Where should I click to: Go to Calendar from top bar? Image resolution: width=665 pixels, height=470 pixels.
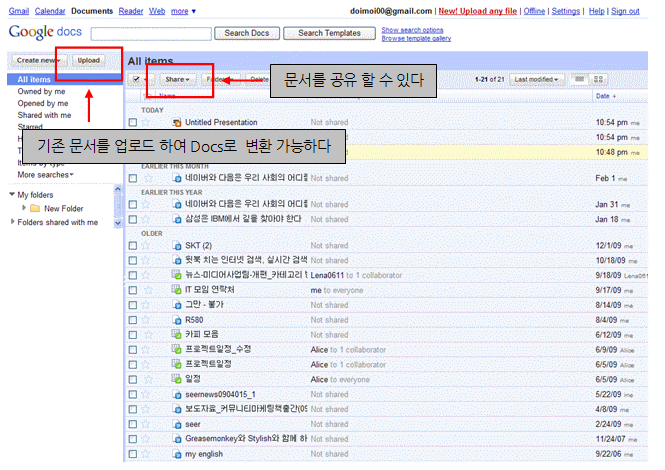[x=50, y=11]
